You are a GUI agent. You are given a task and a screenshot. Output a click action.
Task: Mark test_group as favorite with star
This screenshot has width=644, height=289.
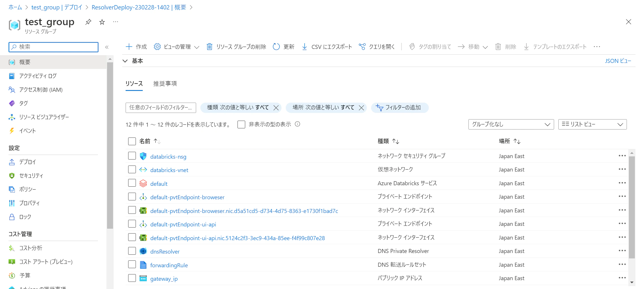tap(102, 22)
